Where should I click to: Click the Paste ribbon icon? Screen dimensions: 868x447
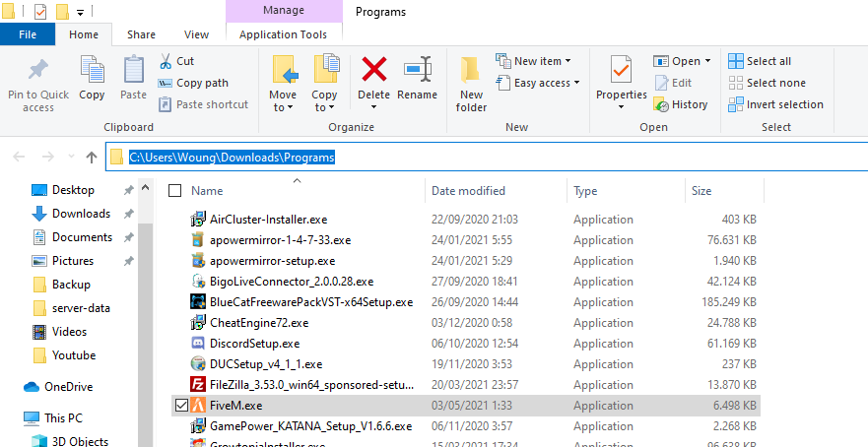pos(133,70)
